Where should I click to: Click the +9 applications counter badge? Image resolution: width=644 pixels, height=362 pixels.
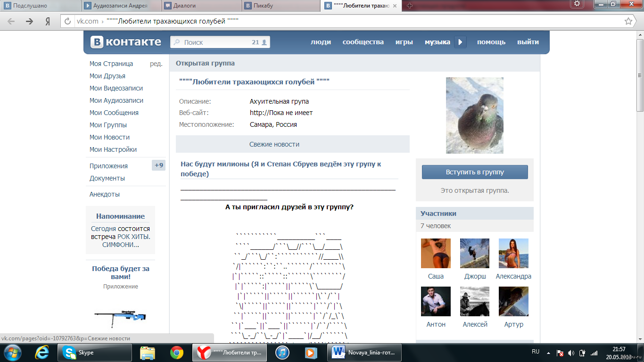(158, 165)
